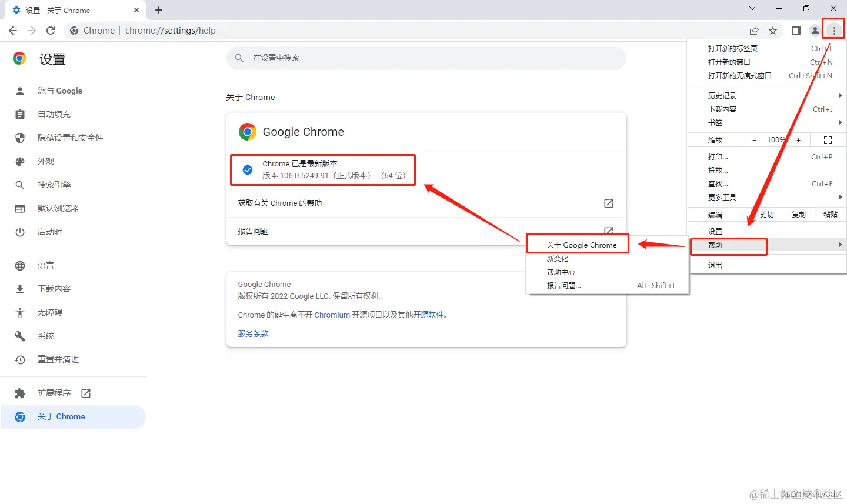Click the palette icon beside 外观
The height and width of the screenshot is (504, 847).
pos(20,161)
